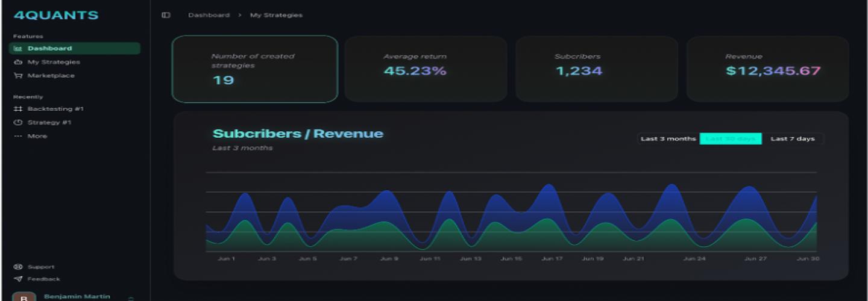
Task: Expand the More recent items entry
Action: (37, 136)
